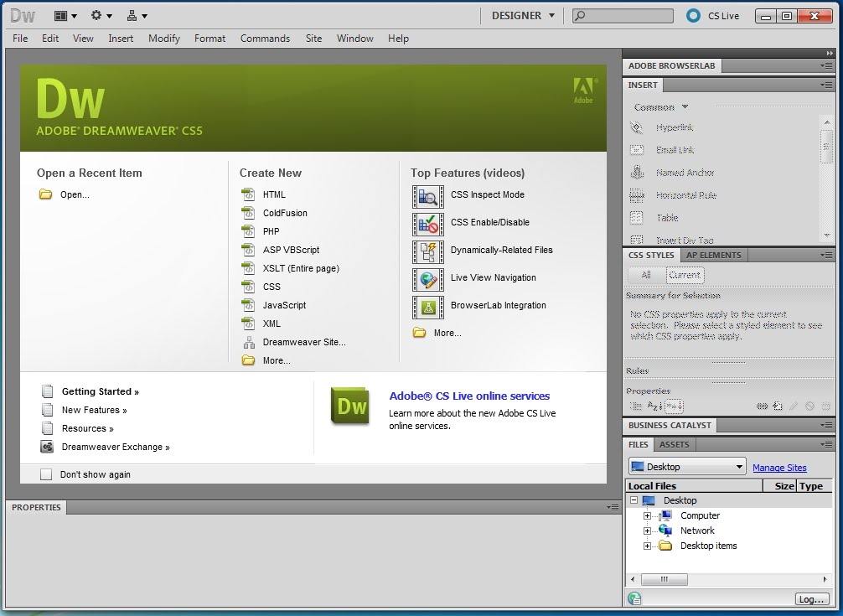Click the Files panel horizontal scrollbar thumb
This screenshot has height=616, width=843.
(x=665, y=579)
